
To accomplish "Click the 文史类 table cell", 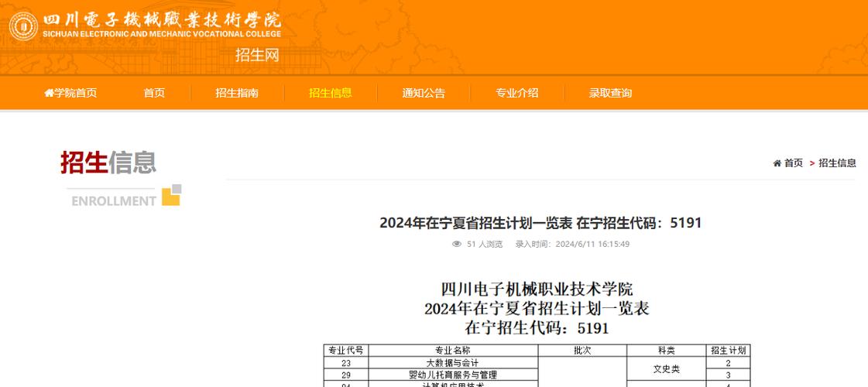I will [667, 368].
